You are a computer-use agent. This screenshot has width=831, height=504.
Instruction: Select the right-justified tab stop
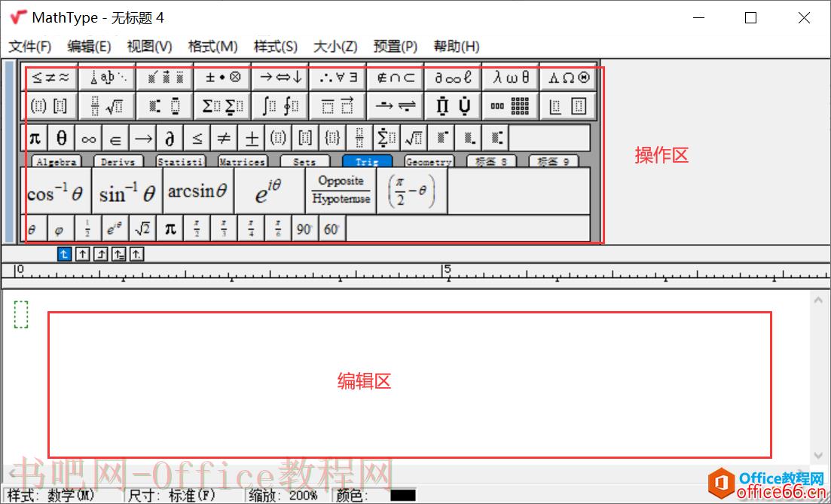tap(100, 255)
